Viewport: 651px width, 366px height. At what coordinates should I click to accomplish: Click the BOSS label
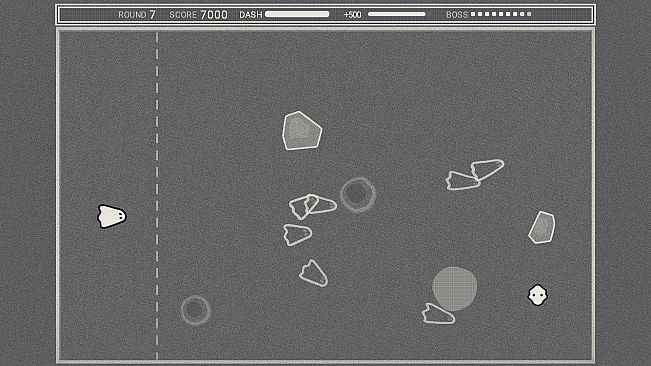[457, 15]
